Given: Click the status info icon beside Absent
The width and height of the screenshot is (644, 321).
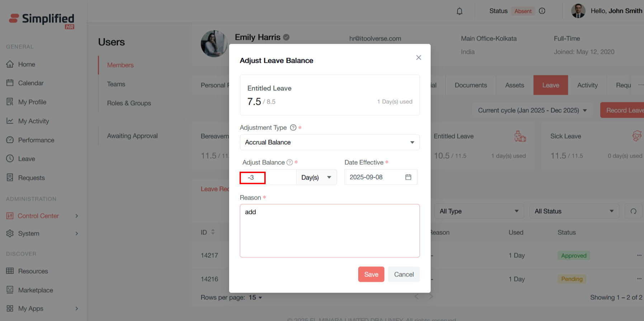Looking at the screenshot, I should tap(542, 11).
